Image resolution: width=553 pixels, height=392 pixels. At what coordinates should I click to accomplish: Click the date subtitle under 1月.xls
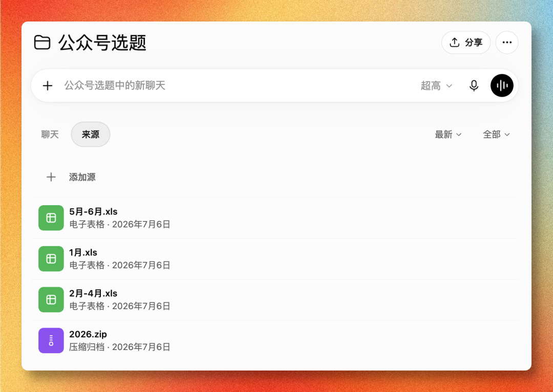(119, 265)
